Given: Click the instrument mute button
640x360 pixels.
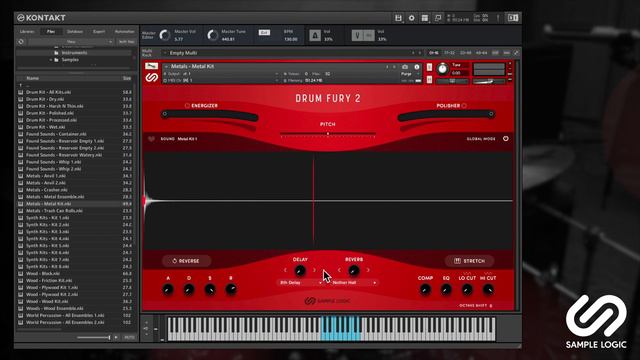Looking at the screenshot, I should (x=429, y=80).
